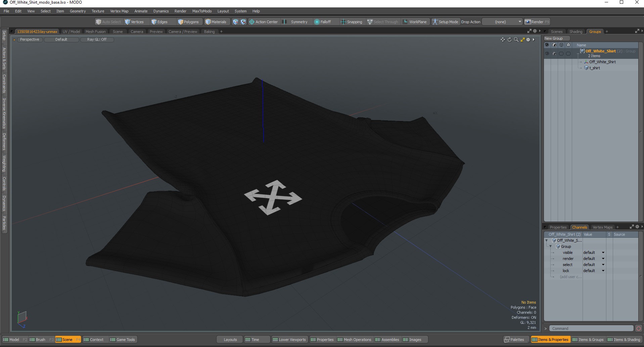Open the Deformers side tab

[x=4, y=142]
